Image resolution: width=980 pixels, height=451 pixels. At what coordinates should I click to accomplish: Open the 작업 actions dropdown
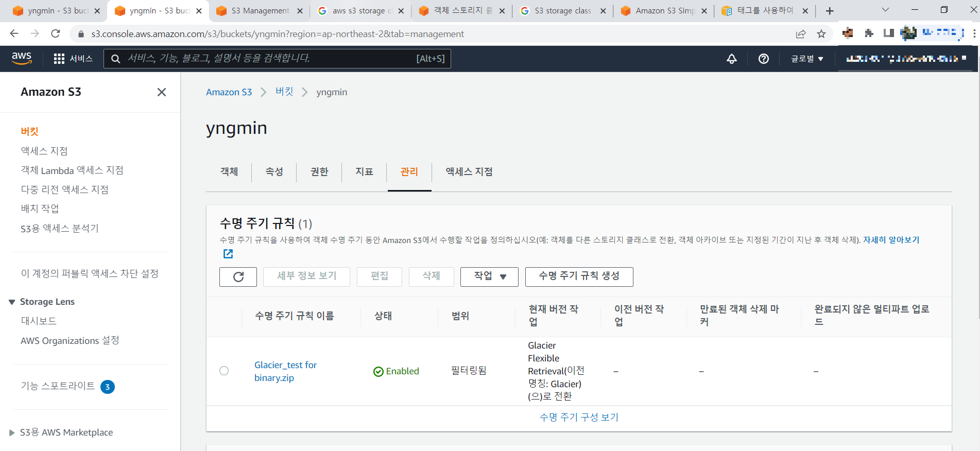pos(489,277)
